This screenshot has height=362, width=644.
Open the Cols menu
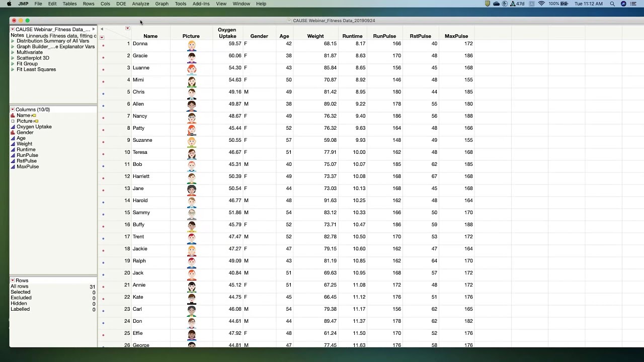point(105,4)
